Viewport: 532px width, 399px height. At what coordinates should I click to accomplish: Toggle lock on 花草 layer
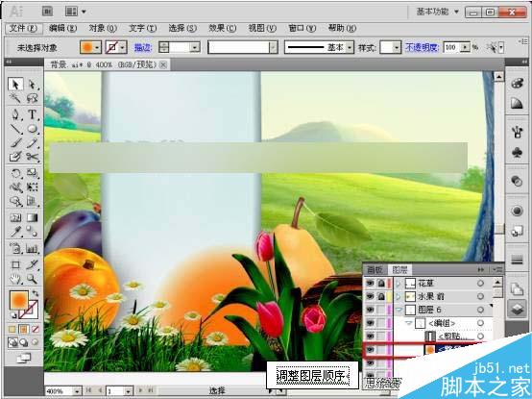(x=381, y=283)
